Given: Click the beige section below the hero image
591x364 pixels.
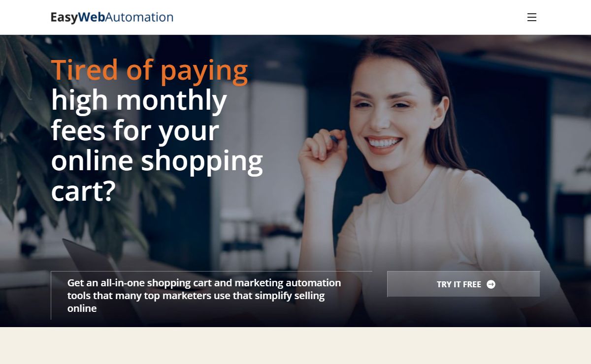Looking at the screenshot, I should [295, 345].
